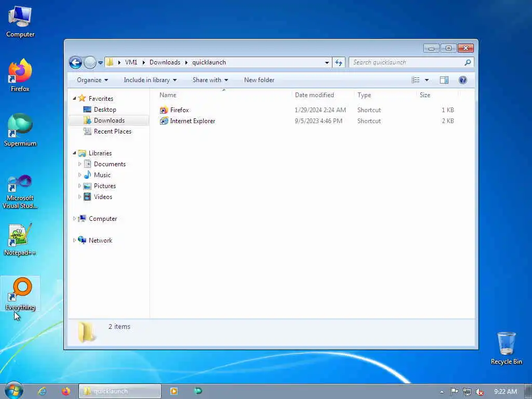This screenshot has width=532, height=399.
Task: Refresh the quicklaunch folder view
Action: [339, 62]
